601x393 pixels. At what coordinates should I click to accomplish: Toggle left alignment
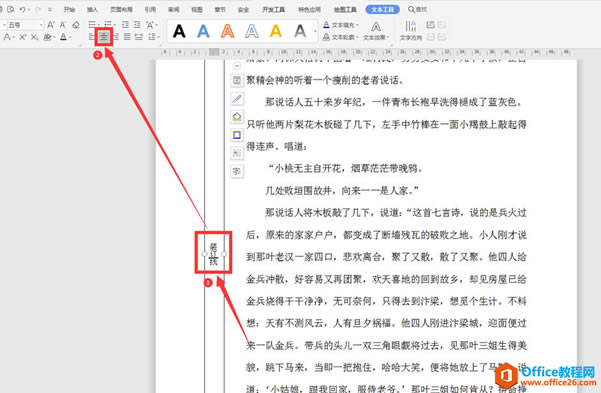coord(91,37)
